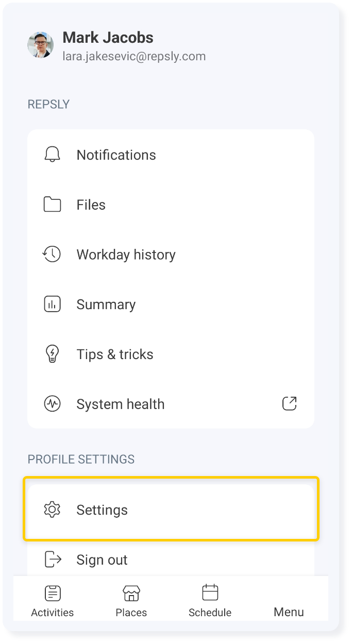Click the System health pulse icon
Viewport: 352px width, 644px height.
pyautogui.click(x=52, y=404)
